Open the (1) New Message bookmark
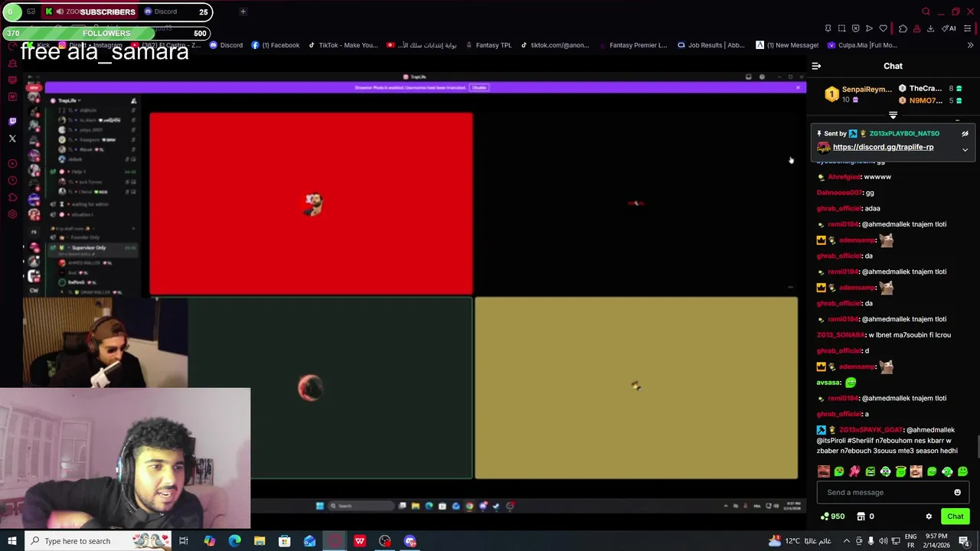This screenshot has width=980, height=551. click(x=787, y=45)
